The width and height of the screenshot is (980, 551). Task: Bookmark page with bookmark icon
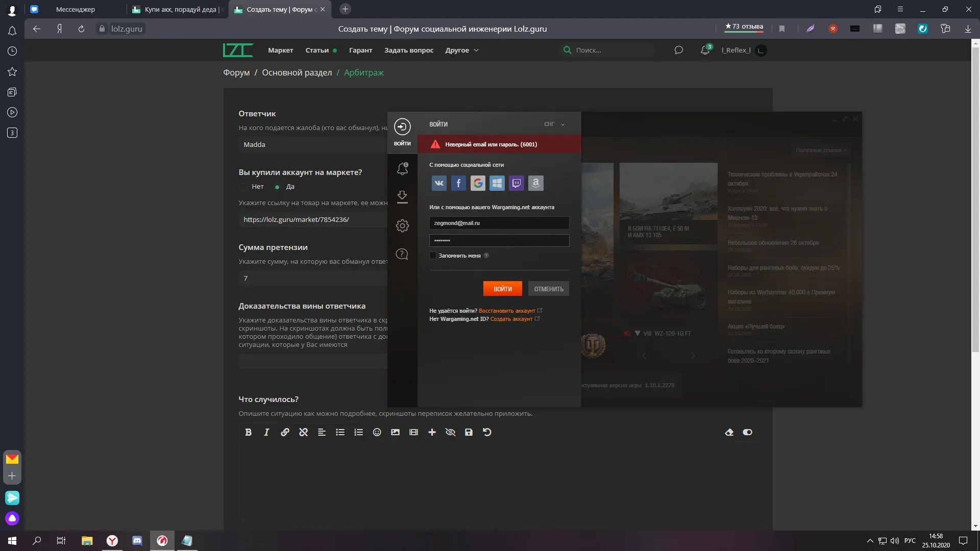pyautogui.click(x=782, y=29)
